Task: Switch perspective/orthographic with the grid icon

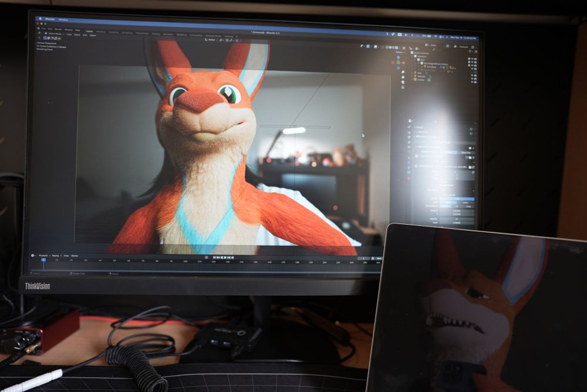Action: point(403,87)
